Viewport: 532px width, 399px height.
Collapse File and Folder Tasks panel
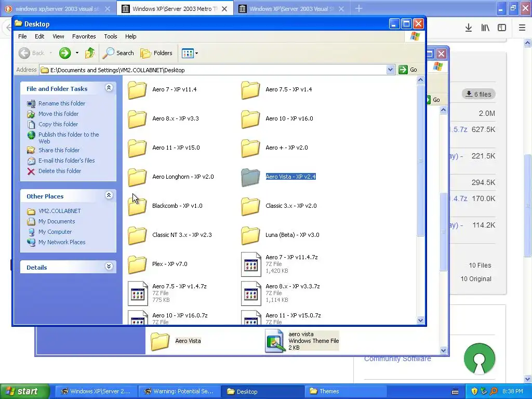109,88
